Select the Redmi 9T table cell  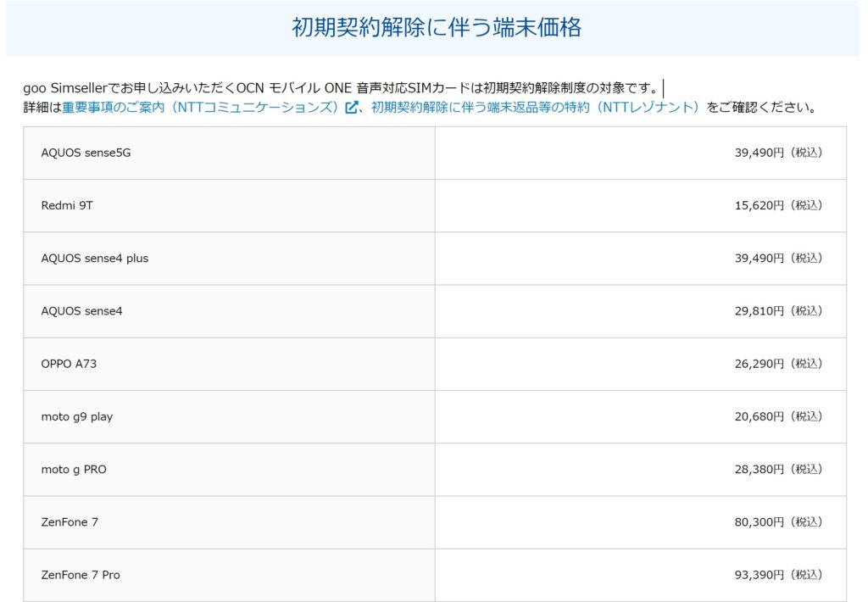pyautogui.click(x=229, y=205)
